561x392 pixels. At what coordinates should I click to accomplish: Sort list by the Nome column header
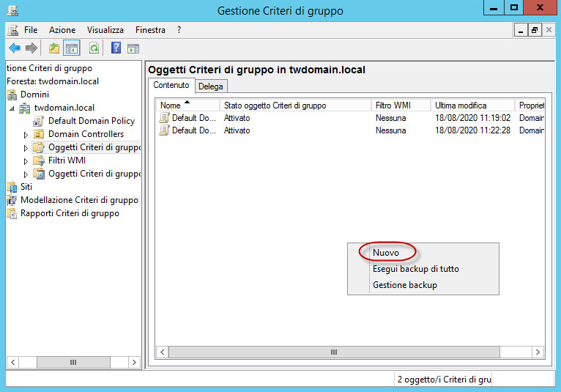coord(189,106)
